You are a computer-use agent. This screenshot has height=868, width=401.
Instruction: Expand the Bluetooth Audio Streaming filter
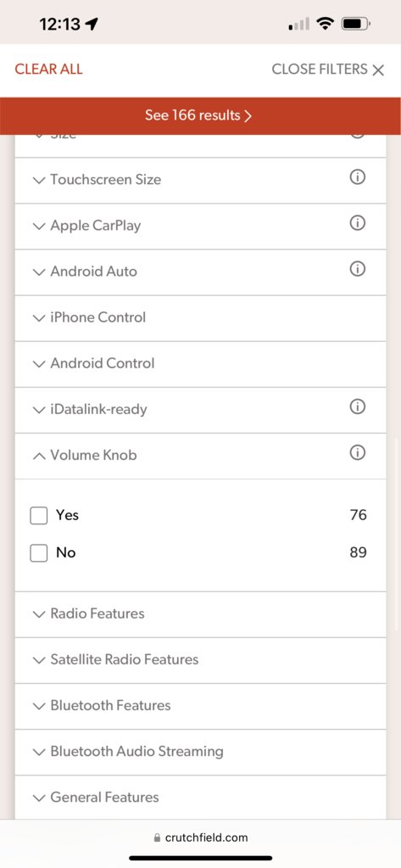(x=200, y=752)
